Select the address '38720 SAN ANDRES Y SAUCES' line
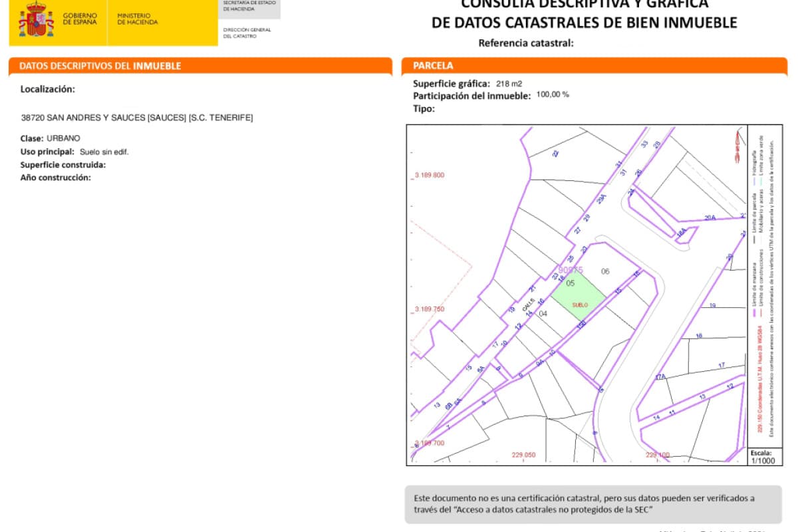The image size is (798, 532). [x=137, y=118]
